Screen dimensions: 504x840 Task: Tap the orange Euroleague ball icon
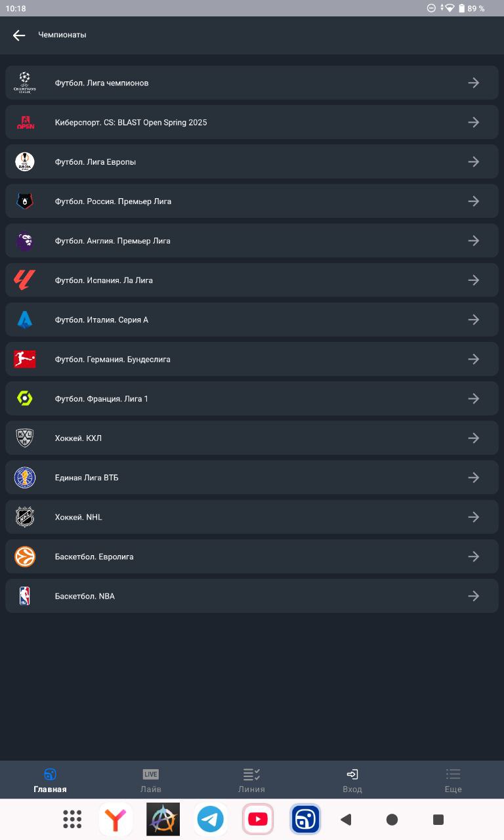tap(25, 556)
